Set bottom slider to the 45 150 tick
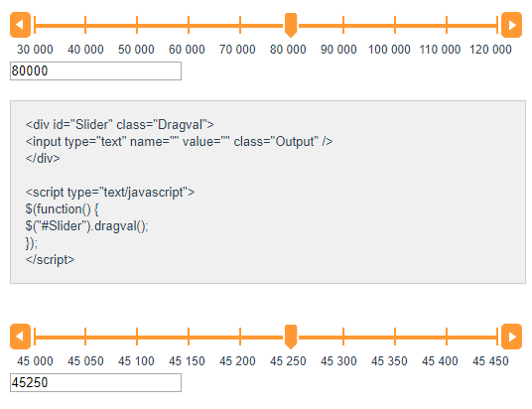The height and width of the screenshot is (409, 532). coord(189,337)
